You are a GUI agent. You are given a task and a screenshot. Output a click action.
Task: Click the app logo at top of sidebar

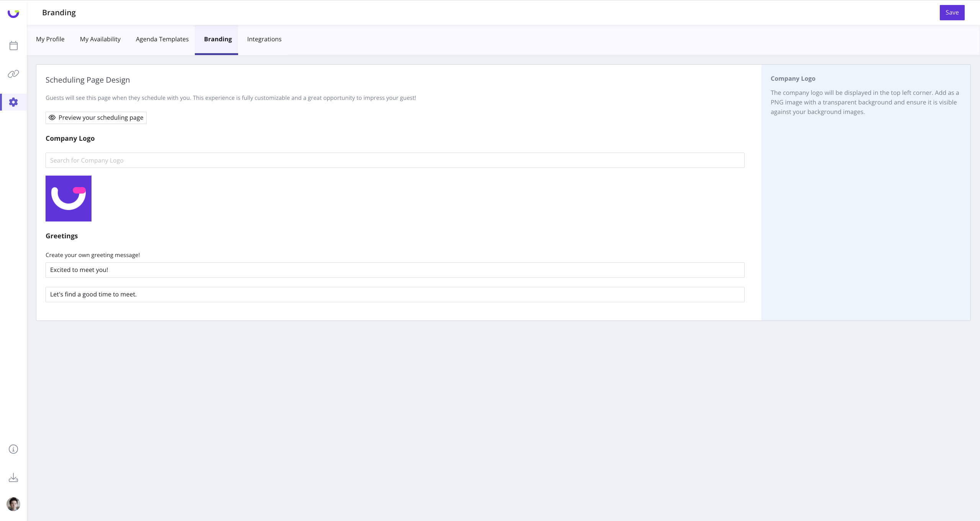[13, 13]
